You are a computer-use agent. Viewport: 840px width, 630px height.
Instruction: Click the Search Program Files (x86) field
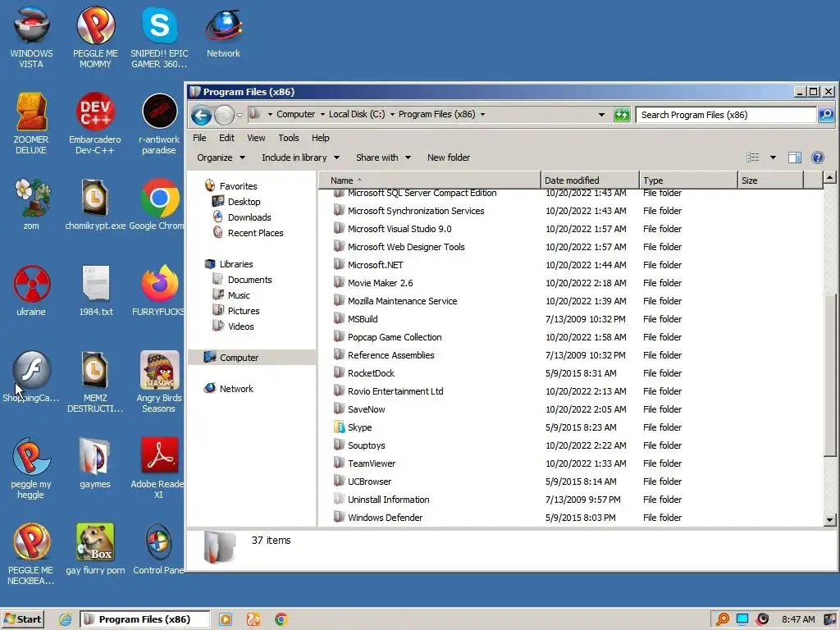(x=726, y=115)
